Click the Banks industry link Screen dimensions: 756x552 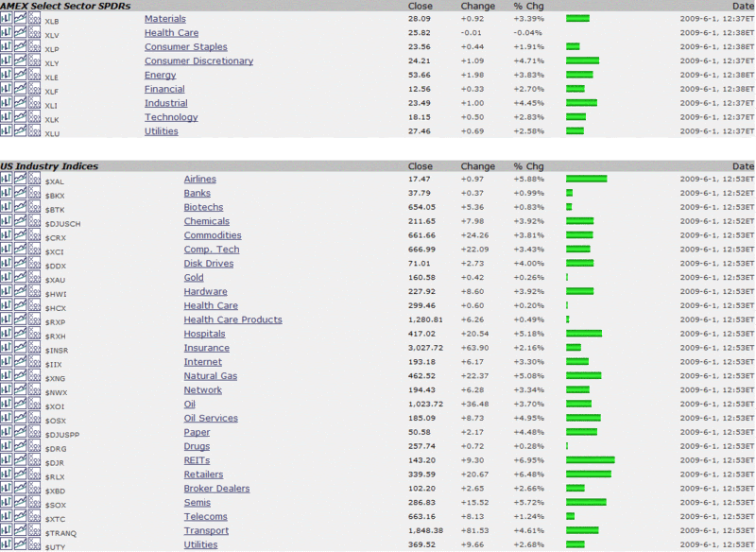[x=197, y=193]
